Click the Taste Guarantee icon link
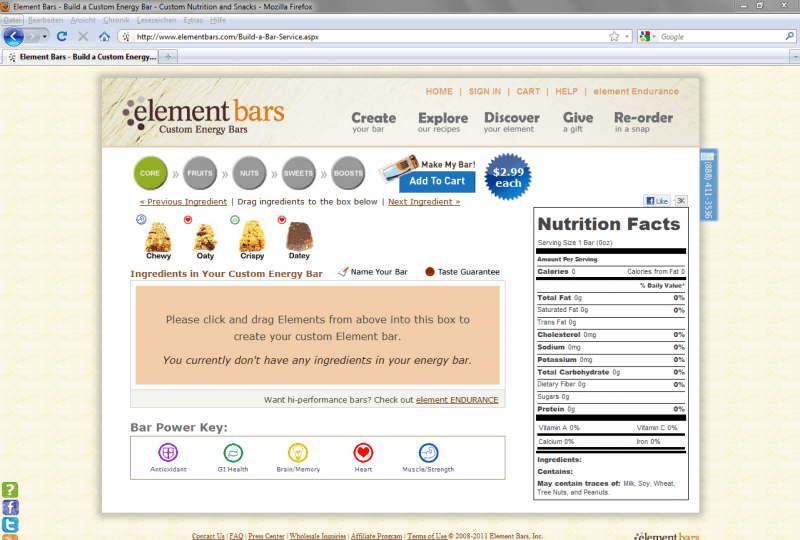The height and width of the screenshot is (540, 800). pos(462,272)
